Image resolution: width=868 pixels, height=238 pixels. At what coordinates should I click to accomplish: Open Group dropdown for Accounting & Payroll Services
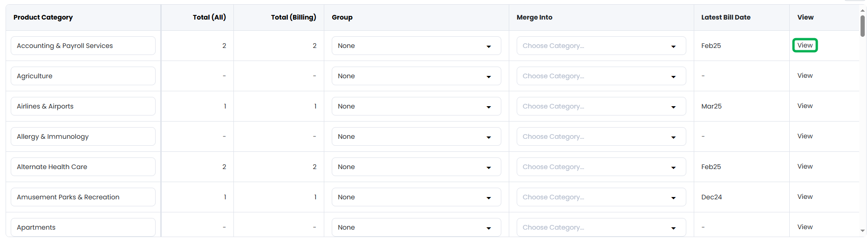pyautogui.click(x=416, y=46)
